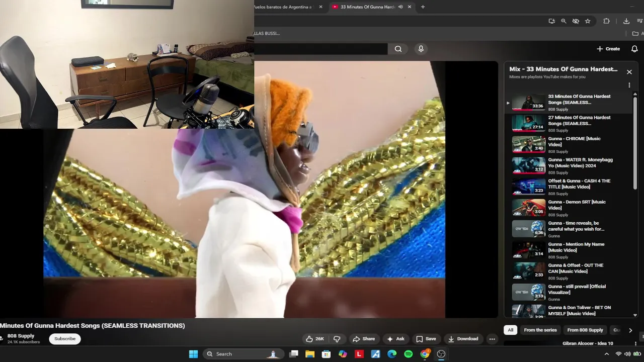The image size is (644, 362).
Task: Save the video to a playlist
Action: point(426,339)
